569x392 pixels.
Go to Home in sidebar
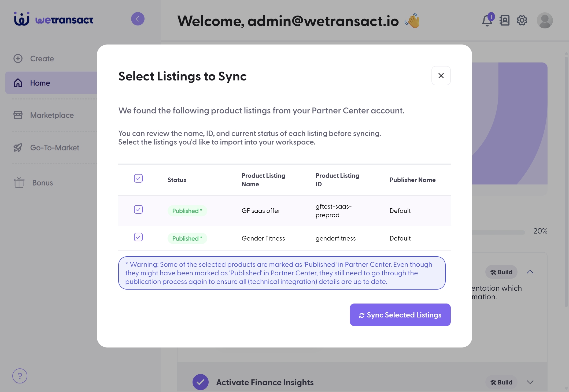click(x=51, y=83)
